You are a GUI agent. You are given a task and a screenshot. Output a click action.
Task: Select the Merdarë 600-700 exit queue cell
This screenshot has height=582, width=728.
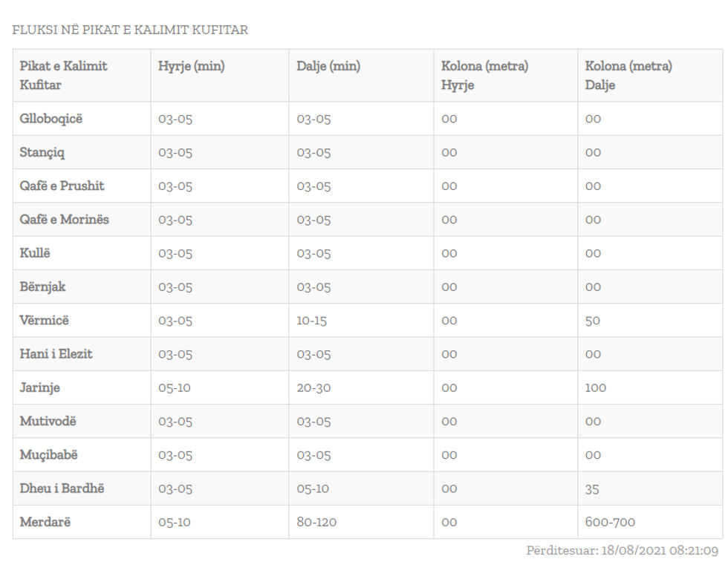pyautogui.click(x=610, y=523)
